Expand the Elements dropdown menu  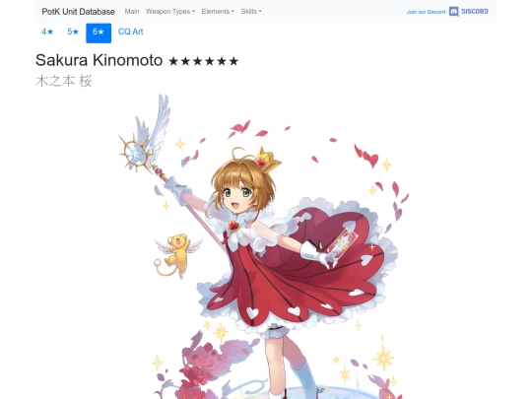[218, 12]
